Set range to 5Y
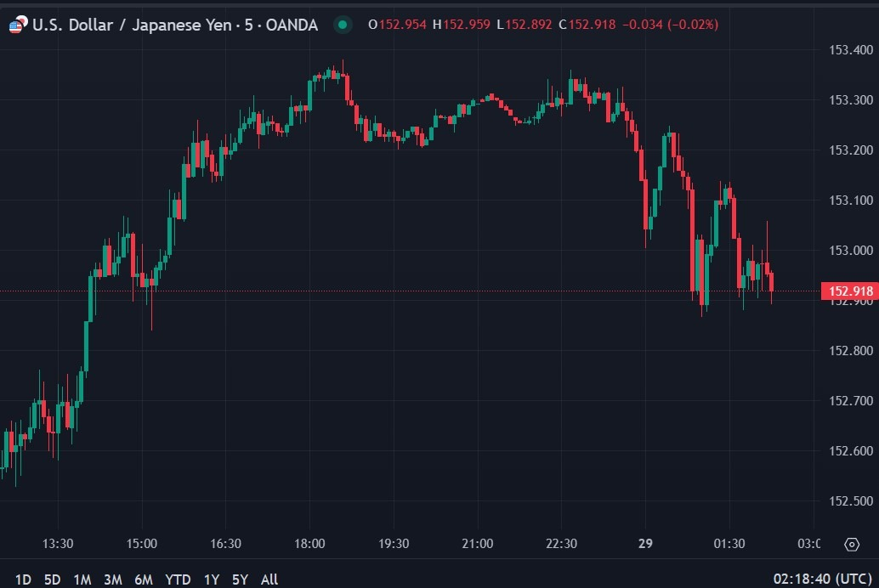Image resolution: width=879 pixels, height=588 pixels. tap(240, 579)
